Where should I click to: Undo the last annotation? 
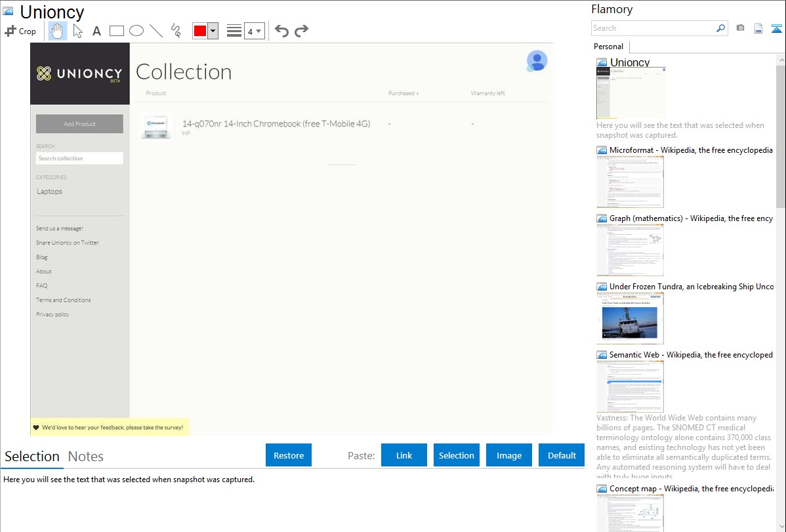coord(281,31)
